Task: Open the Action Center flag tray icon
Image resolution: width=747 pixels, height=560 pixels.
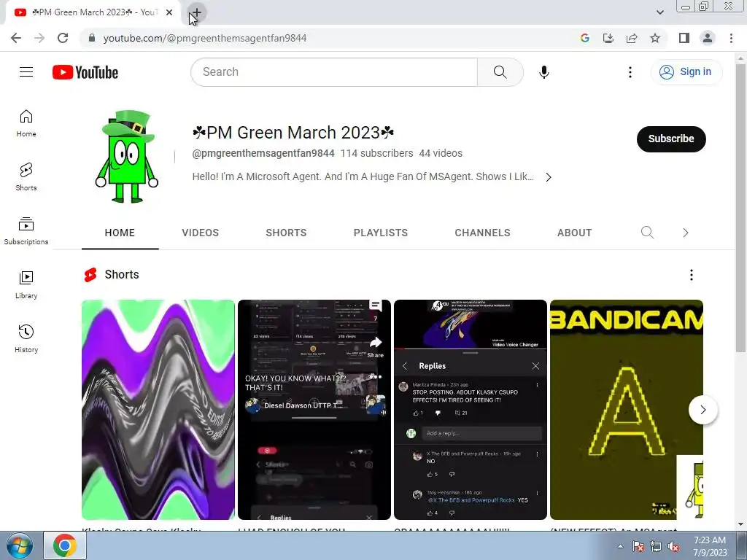Action: pos(638,547)
